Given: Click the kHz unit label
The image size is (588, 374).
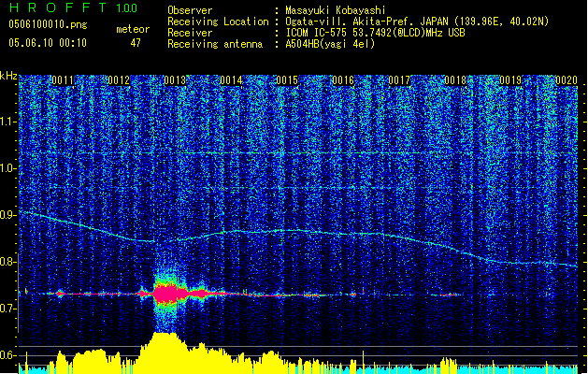Looking at the screenshot, I should [8, 76].
